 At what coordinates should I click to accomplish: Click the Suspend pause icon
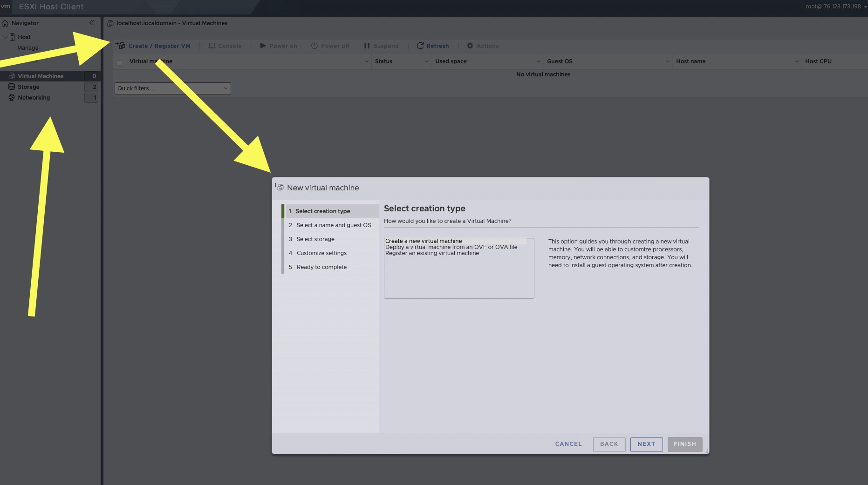[367, 46]
